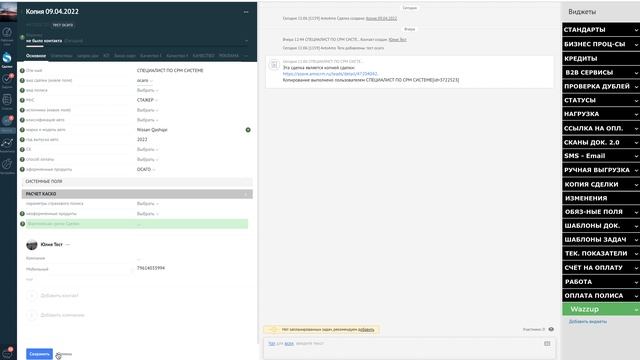Select the Качество tab
This screenshot has width=640, height=360.
(x=203, y=56)
